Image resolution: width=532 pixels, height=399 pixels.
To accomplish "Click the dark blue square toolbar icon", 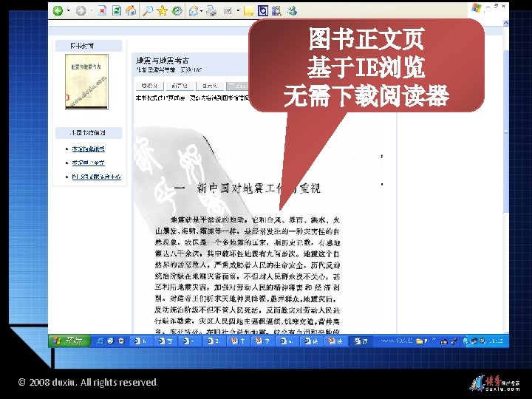I will coord(263,11).
